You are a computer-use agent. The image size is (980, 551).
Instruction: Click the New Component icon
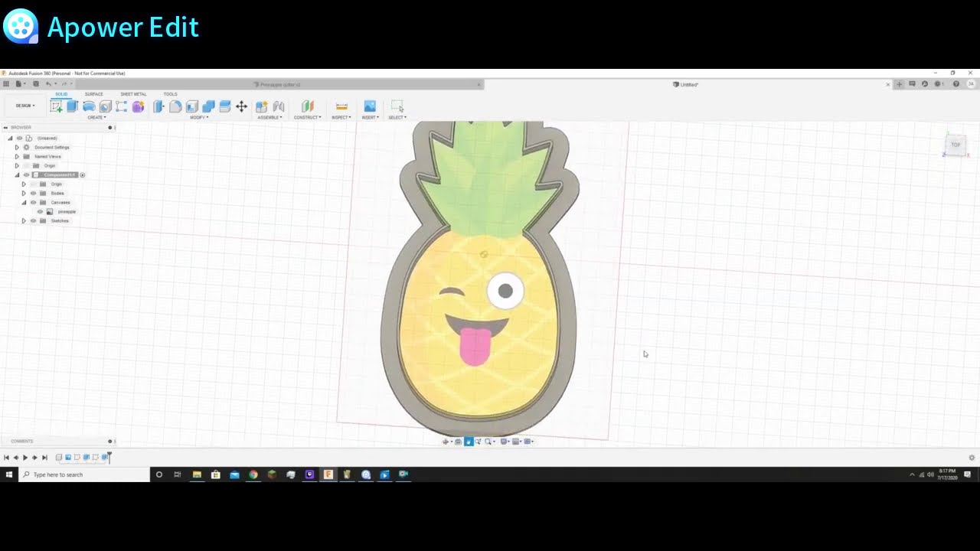(262, 106)
